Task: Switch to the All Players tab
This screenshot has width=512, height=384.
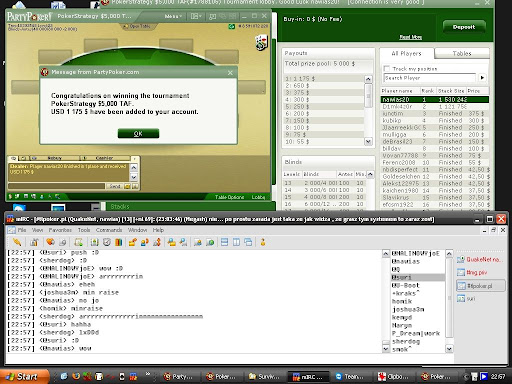Action: [x=406, y=53]
